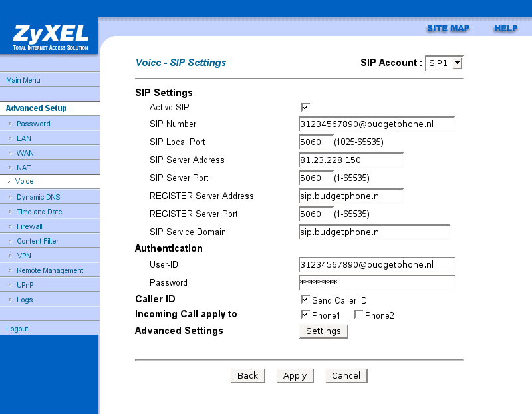Open Dynamic DNS in sidebar
This screenshot has height=414, width=532.
click(39, 197)
